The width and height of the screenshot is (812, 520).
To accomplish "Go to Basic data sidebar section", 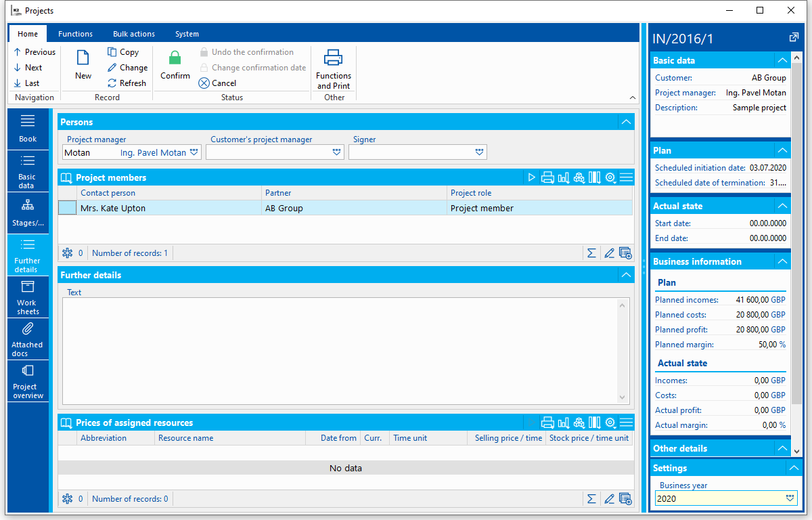I will point(28,171).
